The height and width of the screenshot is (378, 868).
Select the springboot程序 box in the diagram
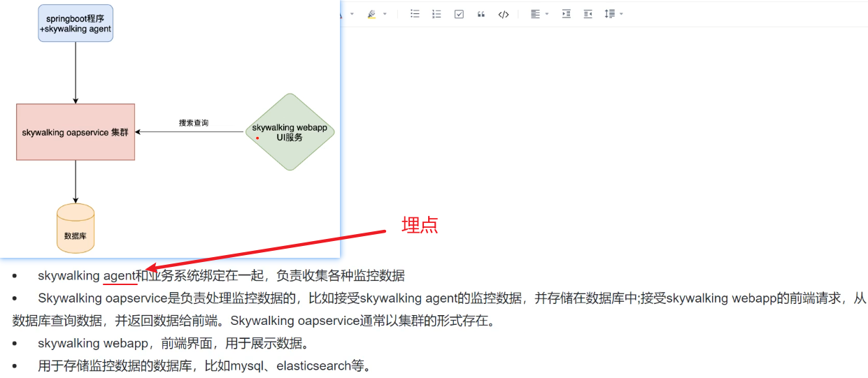[76, 24]
